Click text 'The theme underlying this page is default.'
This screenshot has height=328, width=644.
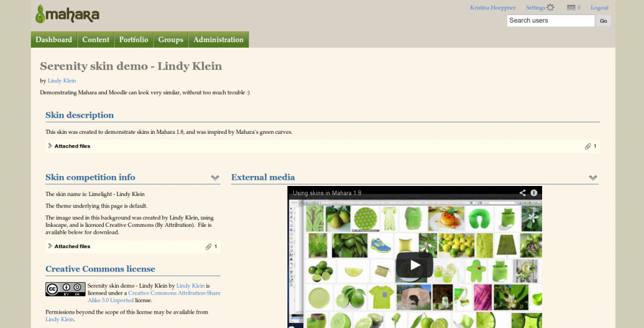click(x=96, y=206)
